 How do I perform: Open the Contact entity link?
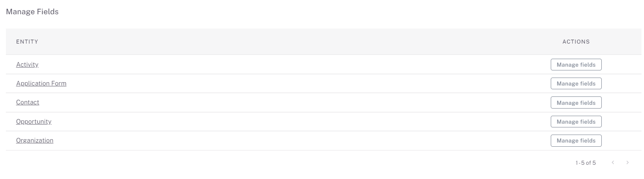pos(28,102)
